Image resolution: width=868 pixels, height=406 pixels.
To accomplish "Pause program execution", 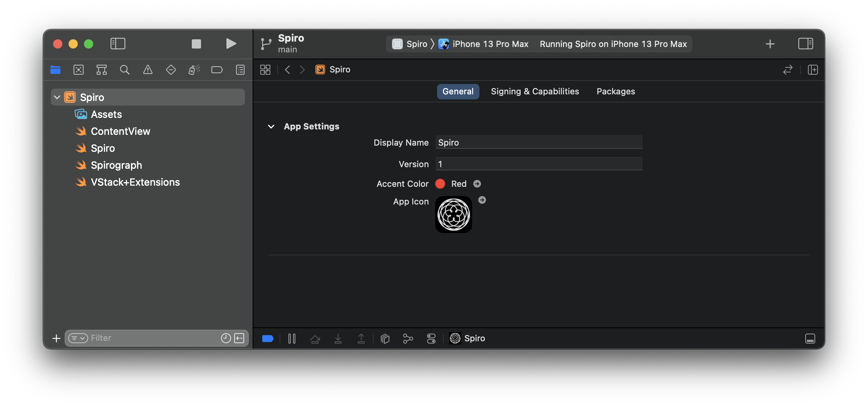I will [x=292, y=339].
